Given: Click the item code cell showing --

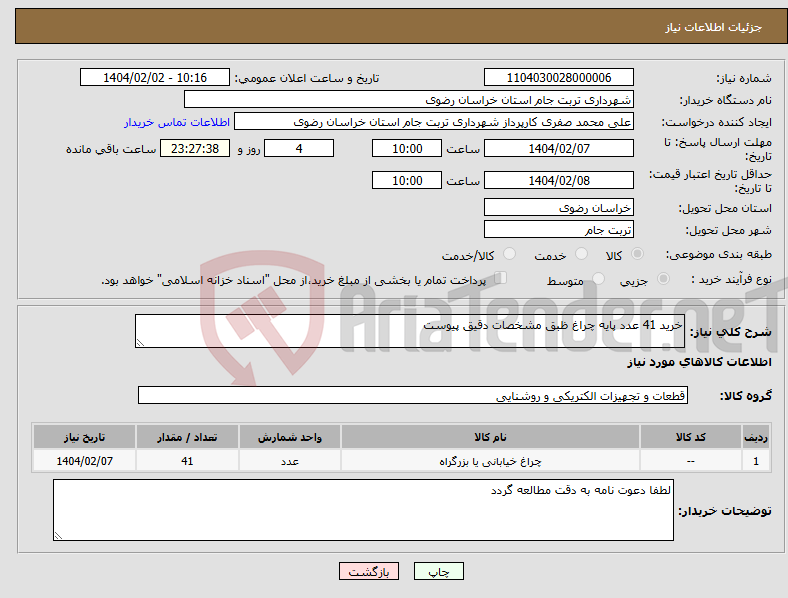Looking at the screenshot, I should [691, 461].
